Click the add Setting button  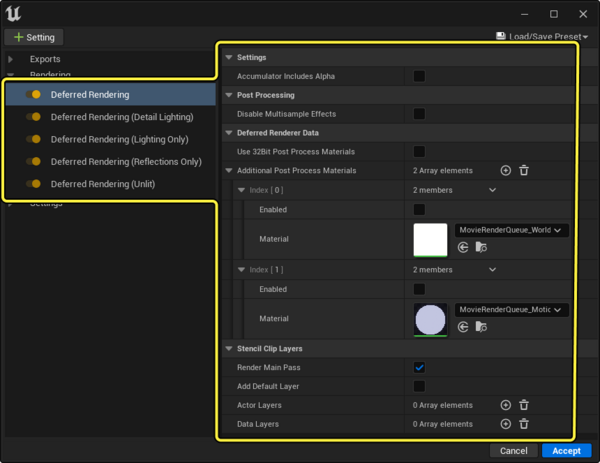pyautogui.click(x=34, y=37)
